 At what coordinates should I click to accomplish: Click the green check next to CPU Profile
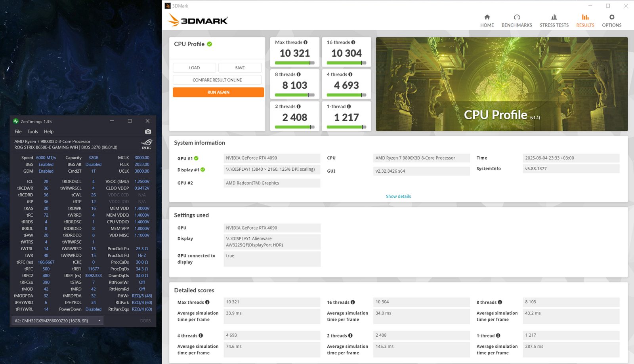pos(210,44)
